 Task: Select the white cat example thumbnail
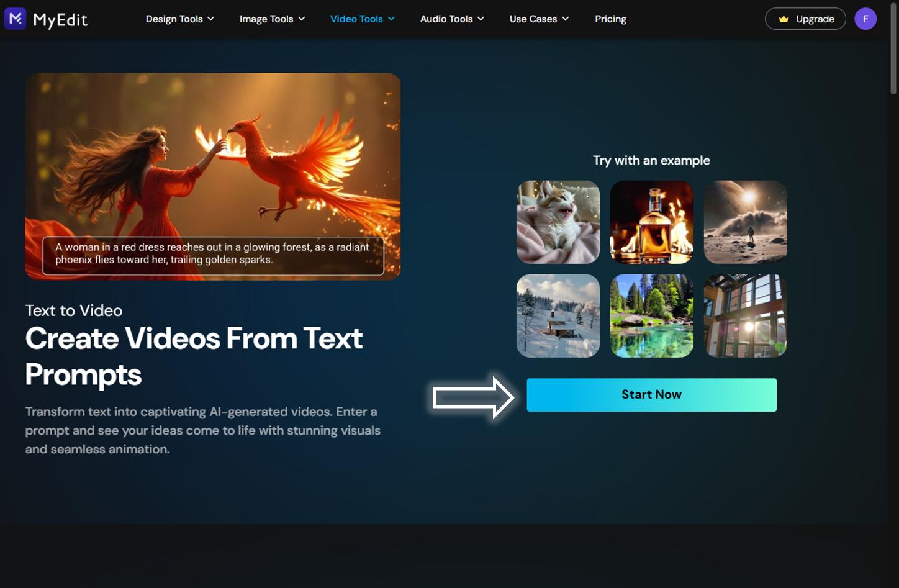click(x=558, y=222)
